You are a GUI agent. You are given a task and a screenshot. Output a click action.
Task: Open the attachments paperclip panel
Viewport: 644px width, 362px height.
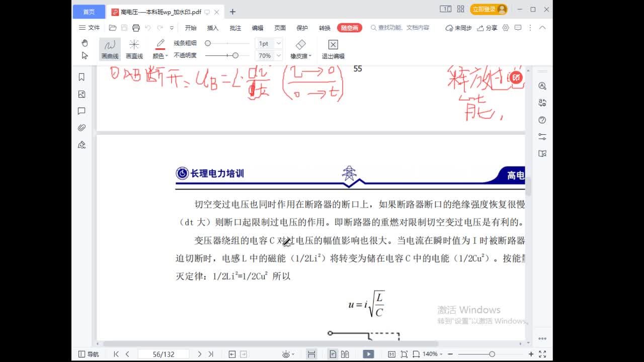[82, 128]
